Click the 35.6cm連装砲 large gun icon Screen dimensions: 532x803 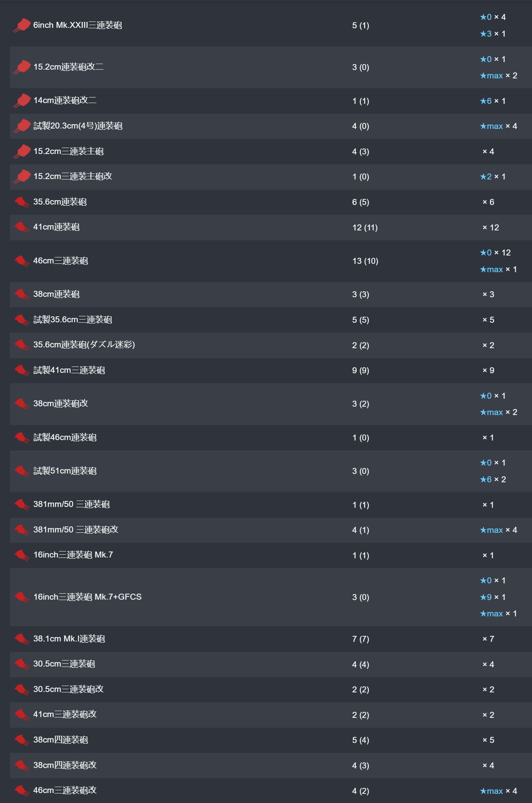(22, 202)
